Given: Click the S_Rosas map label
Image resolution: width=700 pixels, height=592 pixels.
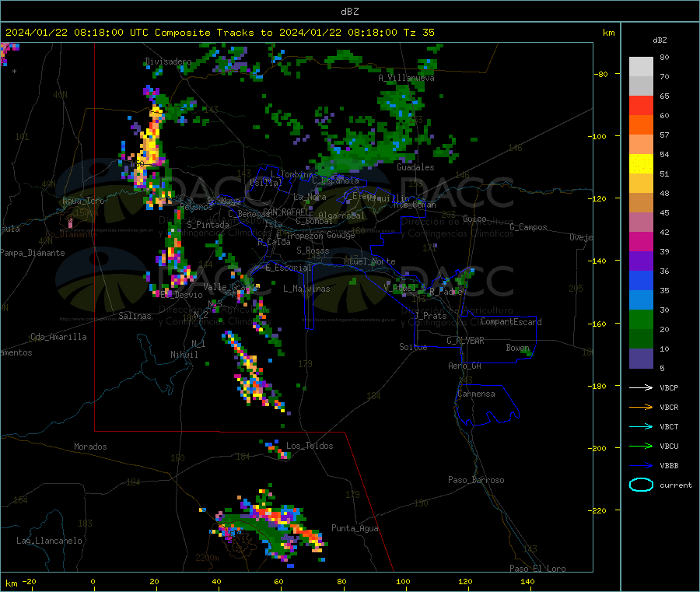Looking at the screenshot, I should [313, 250].
